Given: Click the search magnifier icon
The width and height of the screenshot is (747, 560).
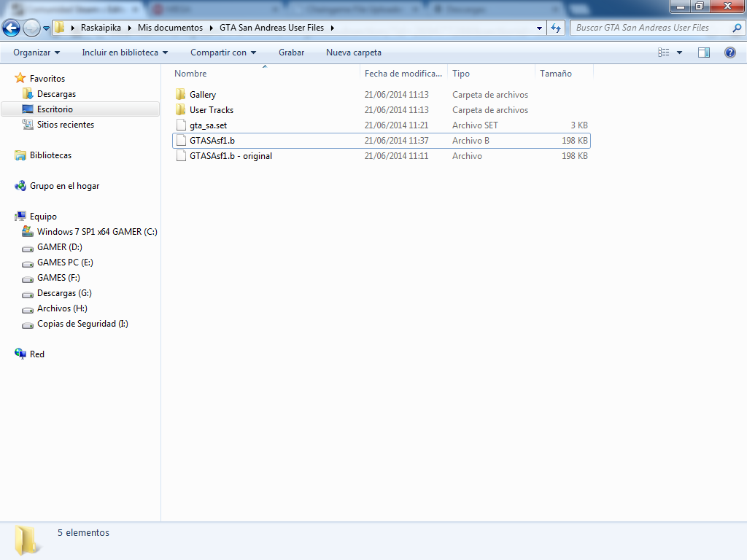Looking at the screenshot, I should (x=737, y=28).
